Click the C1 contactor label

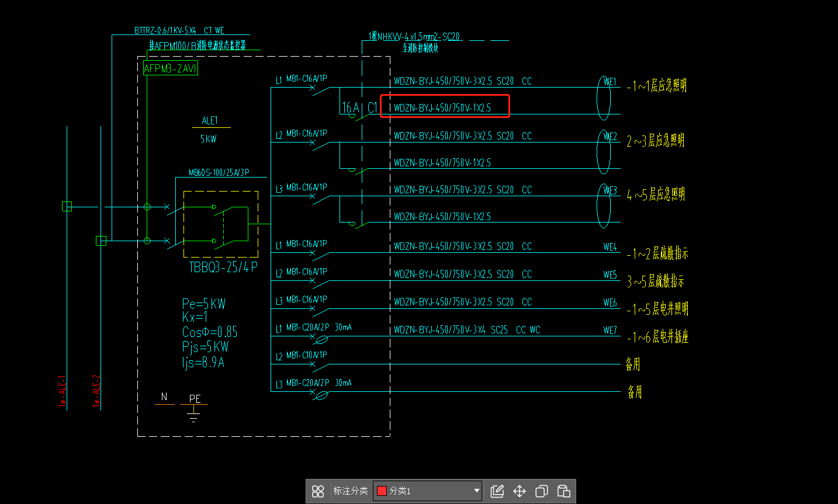pyautogui.click(x=373, y=107)
